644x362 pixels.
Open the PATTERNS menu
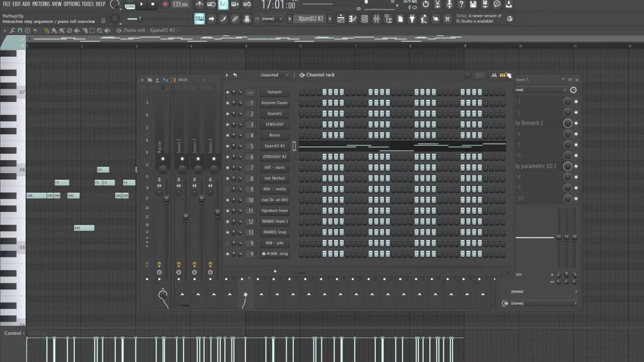tap(41, 4)
